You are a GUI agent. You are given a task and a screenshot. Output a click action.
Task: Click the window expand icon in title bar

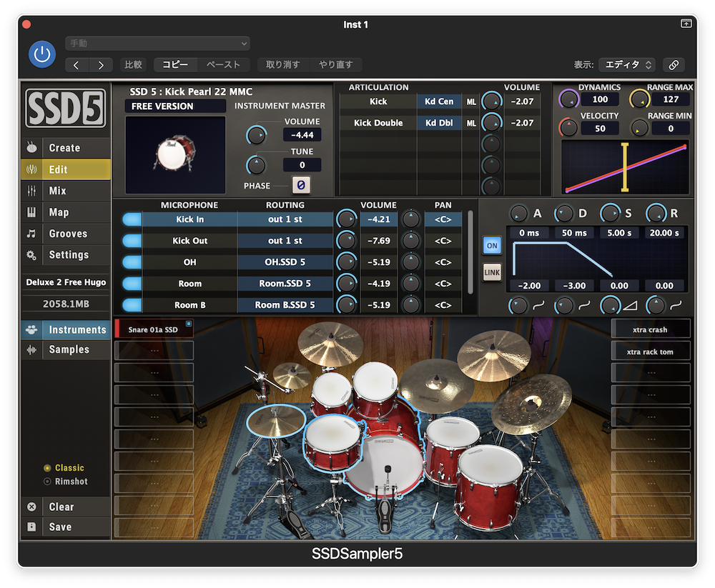686,24
